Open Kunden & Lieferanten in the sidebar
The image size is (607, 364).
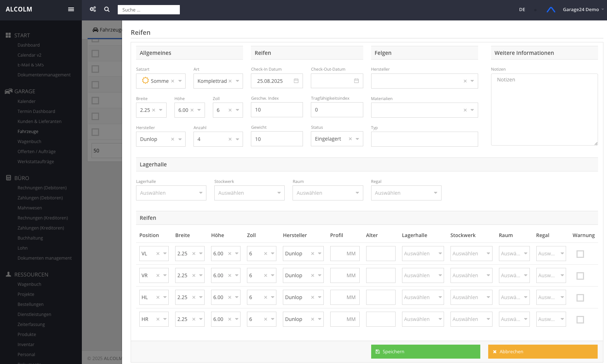(39, 122)
